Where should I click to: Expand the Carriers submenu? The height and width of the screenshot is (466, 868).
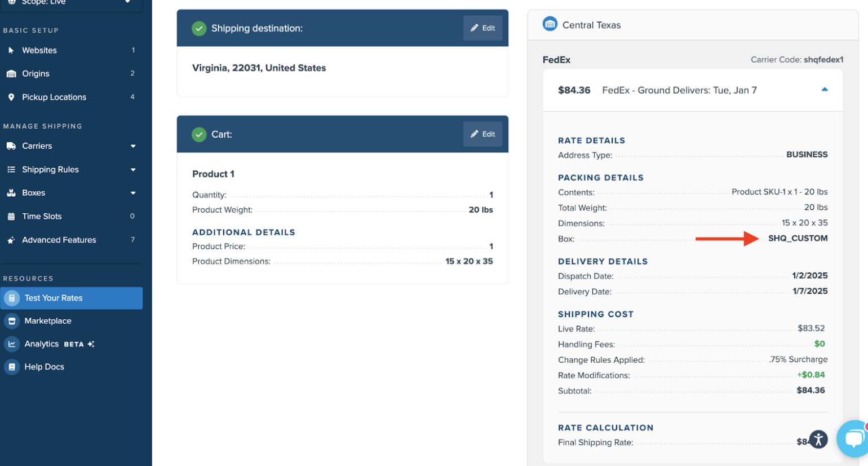click(x=133, y=146)
